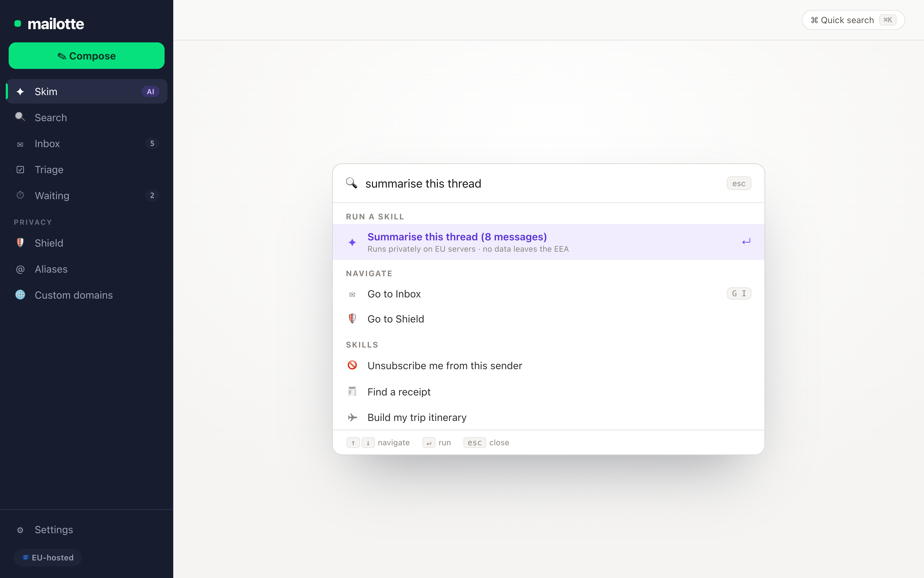Click the Compose button
Viewport: 924px width, 578px height.
pos(87,56)
